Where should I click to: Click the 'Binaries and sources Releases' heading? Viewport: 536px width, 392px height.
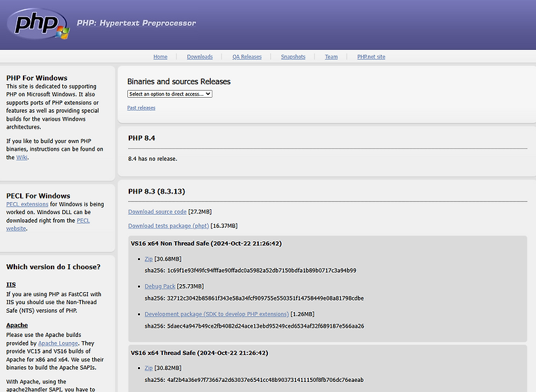179,81
